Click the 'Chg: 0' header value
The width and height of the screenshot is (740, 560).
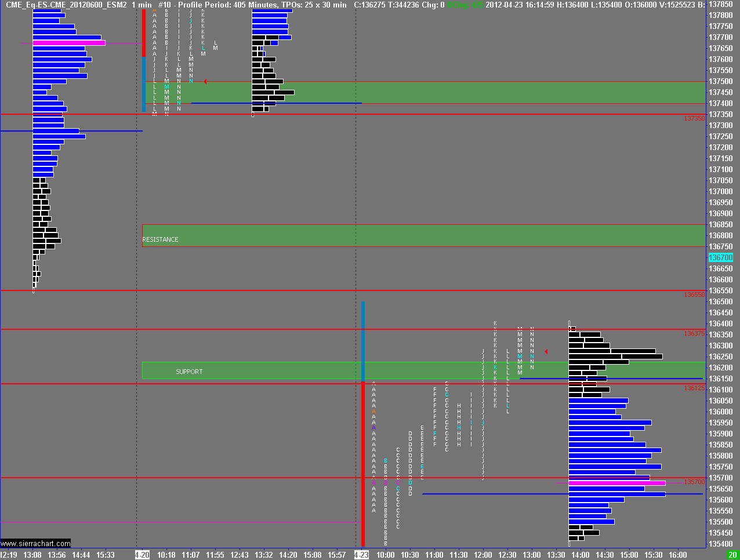click(x=433, y=5)
